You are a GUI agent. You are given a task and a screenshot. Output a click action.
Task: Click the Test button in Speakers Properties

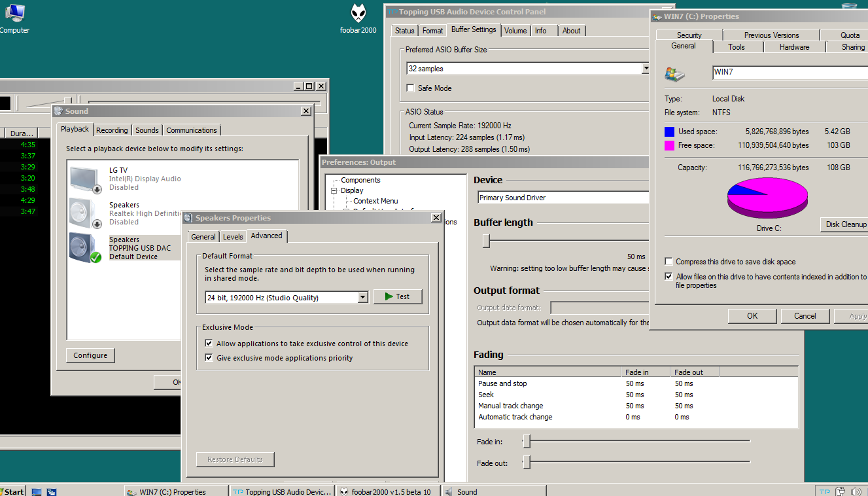point(398,296)
